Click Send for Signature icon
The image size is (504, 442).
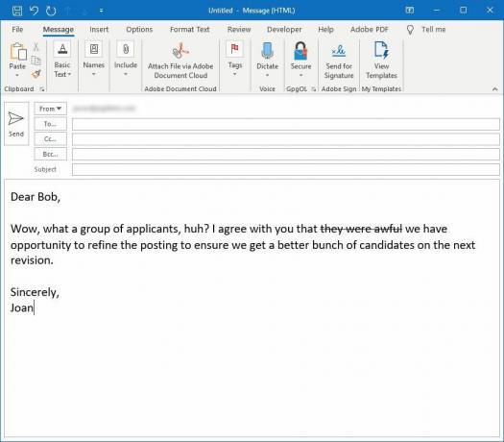[x=339, y=61]
